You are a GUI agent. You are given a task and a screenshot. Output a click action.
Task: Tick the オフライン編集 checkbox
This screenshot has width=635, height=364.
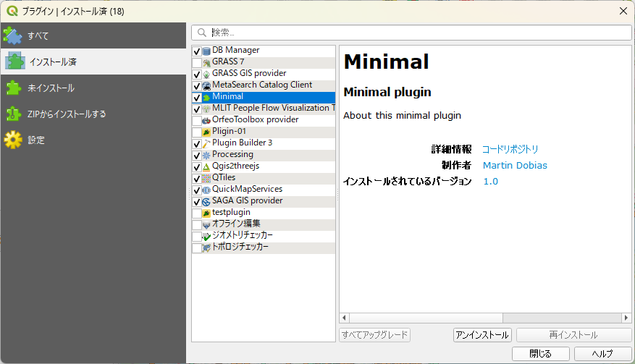[197, 225]
